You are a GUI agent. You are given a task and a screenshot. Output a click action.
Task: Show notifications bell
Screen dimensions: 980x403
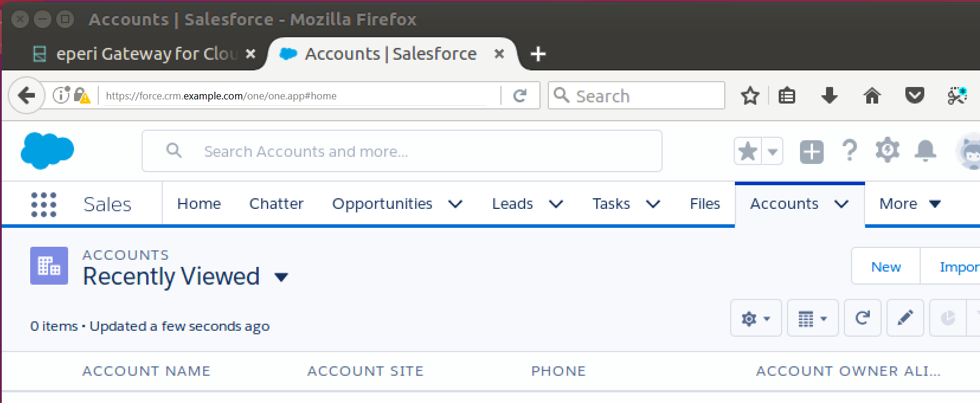tap(926, 150)
